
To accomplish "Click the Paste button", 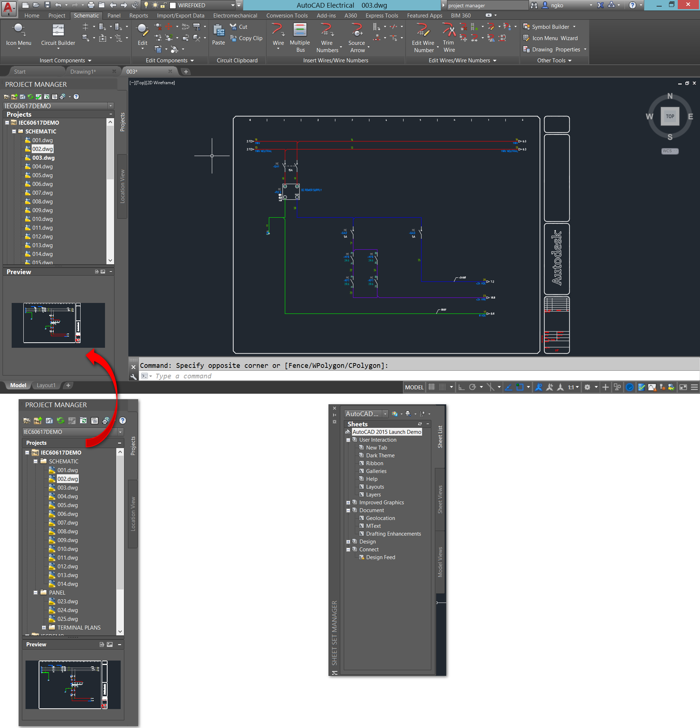I will click(218, 35).
